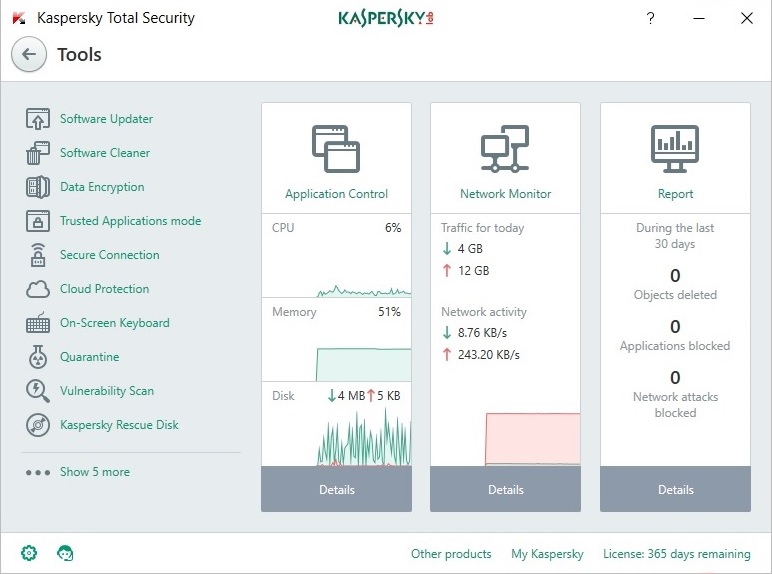Screen dimensions: 772x574
Task: Click the help question mark icon
Action: point(650,18)
